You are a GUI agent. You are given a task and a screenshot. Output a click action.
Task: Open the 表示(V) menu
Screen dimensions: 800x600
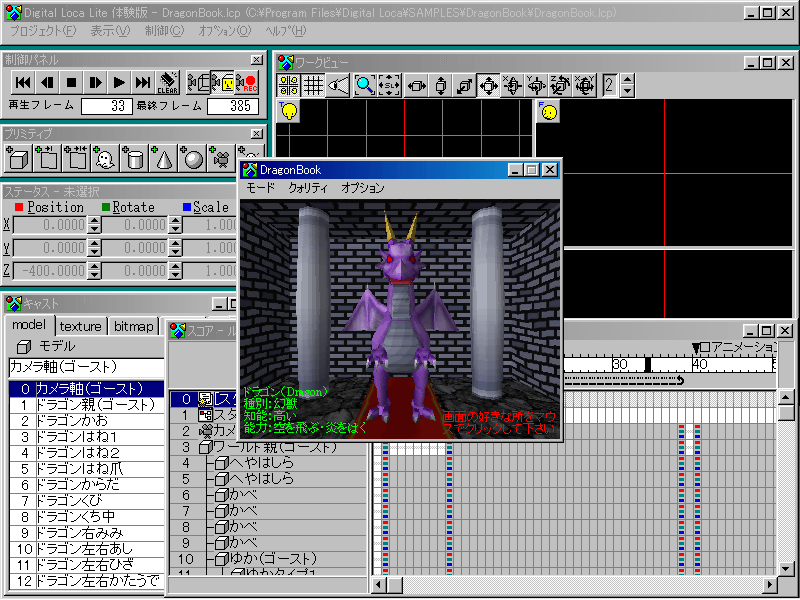[111, 31]
